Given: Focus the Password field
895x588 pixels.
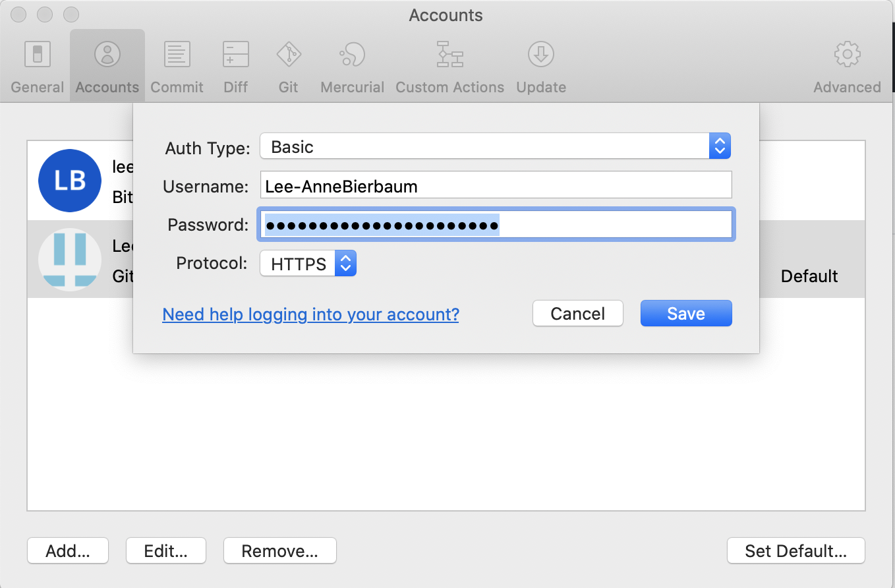Looking at the screenshot, I should point(496,225).
